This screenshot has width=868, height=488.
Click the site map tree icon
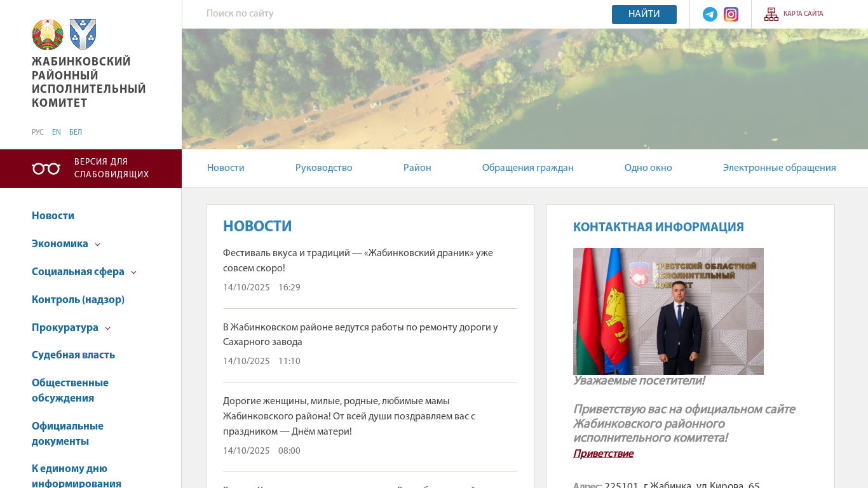771,14
